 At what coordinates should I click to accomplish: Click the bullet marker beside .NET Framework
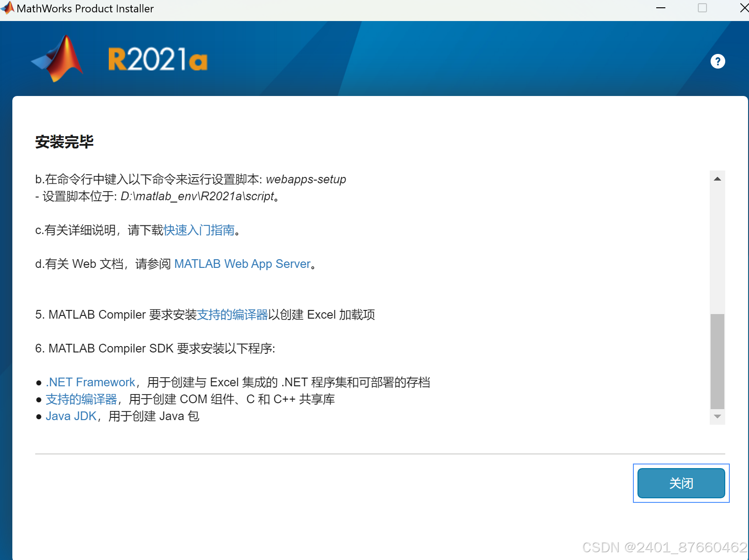(39, 383)
